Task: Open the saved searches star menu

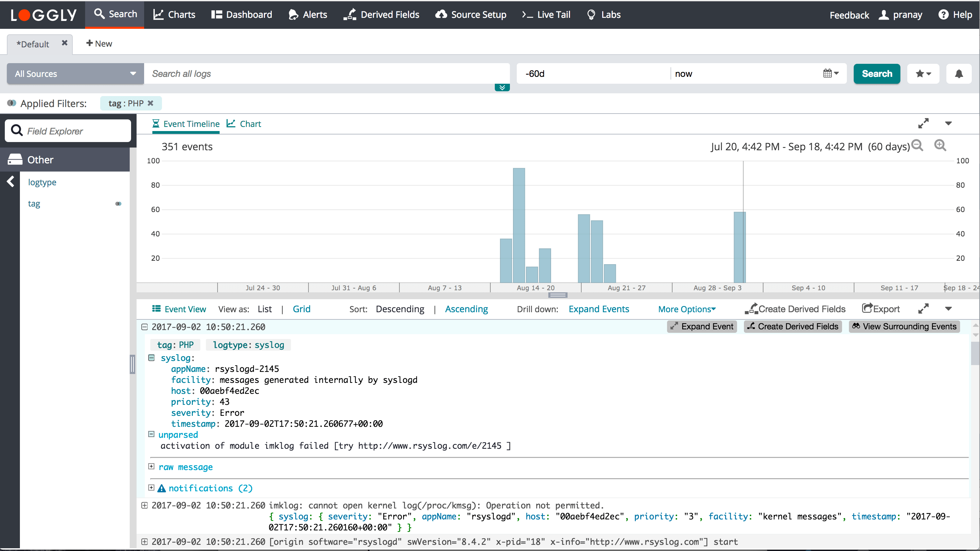Action: [x=923, y=73]
